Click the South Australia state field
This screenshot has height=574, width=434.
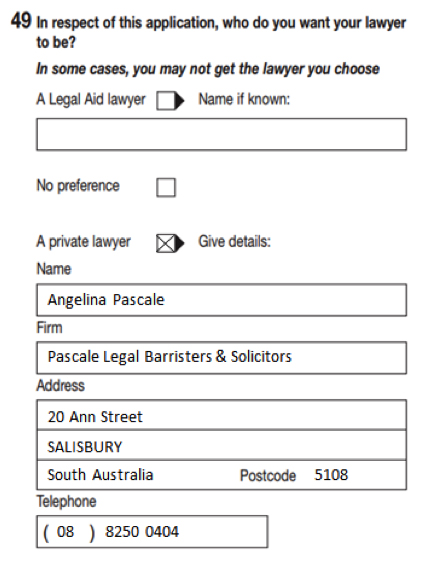pos(100,475)
